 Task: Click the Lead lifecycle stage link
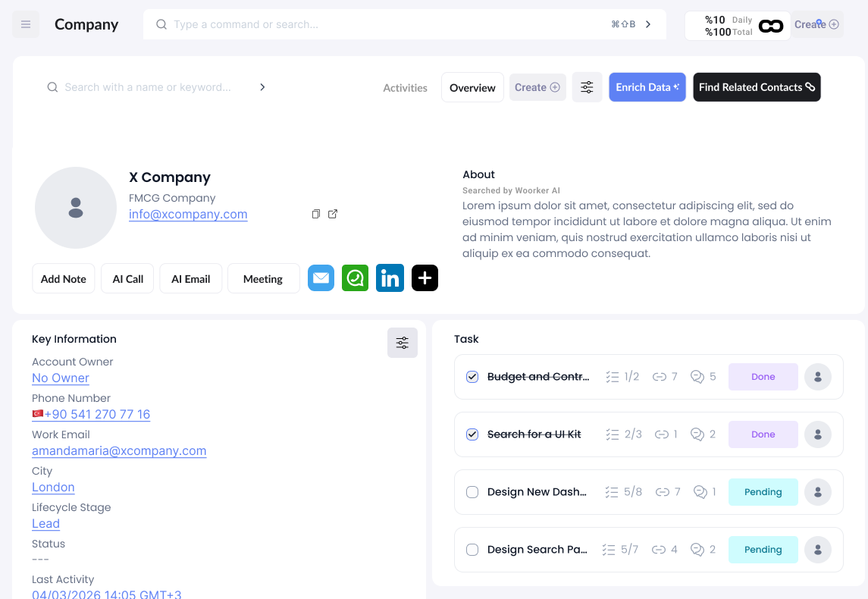46,524
